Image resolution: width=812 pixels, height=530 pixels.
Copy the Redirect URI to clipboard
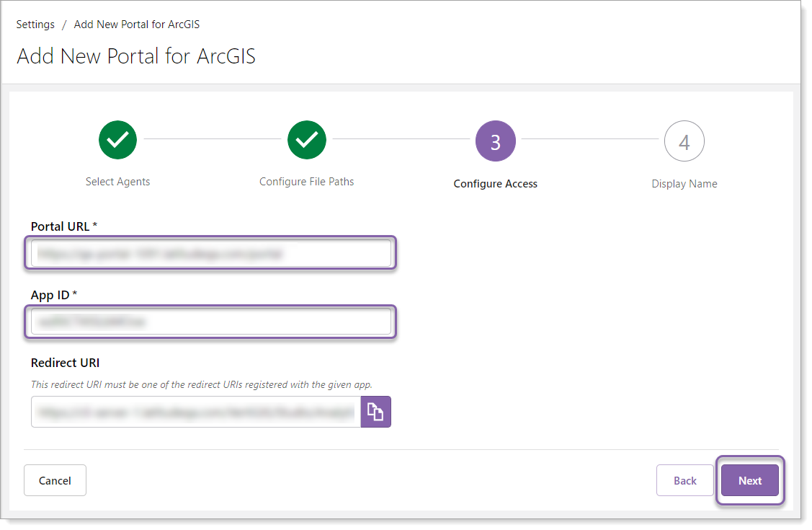(x=375, y=412)
